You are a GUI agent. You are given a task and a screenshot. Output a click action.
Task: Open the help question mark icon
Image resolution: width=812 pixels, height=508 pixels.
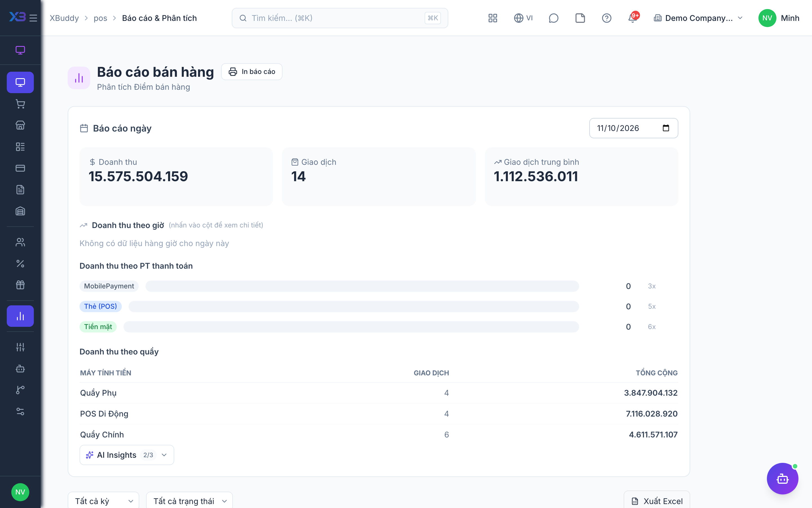click(607, 18)
